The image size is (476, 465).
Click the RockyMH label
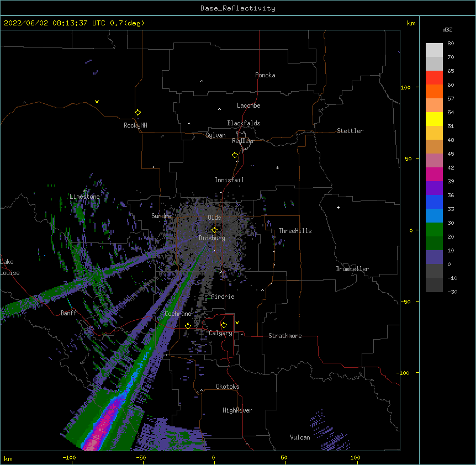click(x=135, y=125)
